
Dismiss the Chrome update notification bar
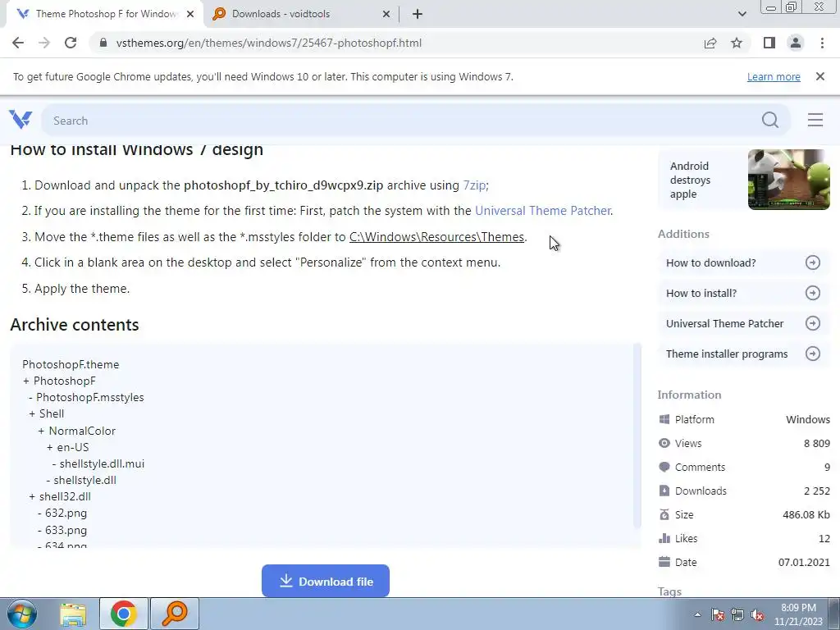tap(819, 76)
